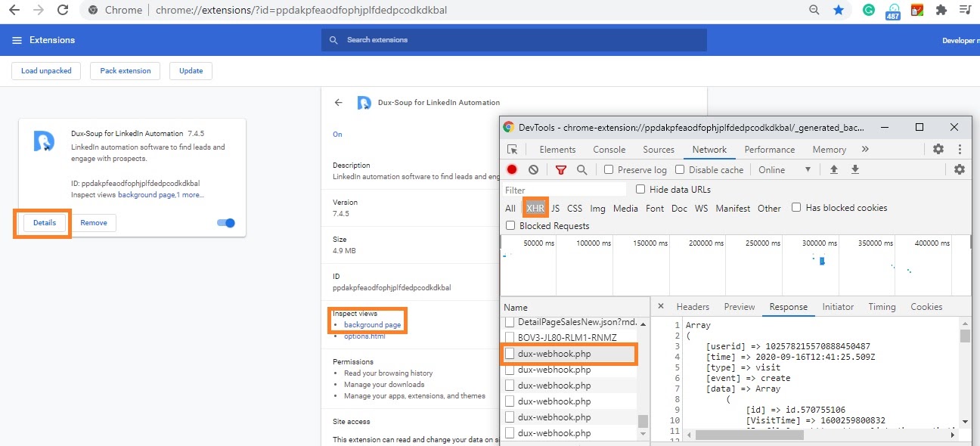
Task: Open Network settings gear icon
Action: coord(960,170)
